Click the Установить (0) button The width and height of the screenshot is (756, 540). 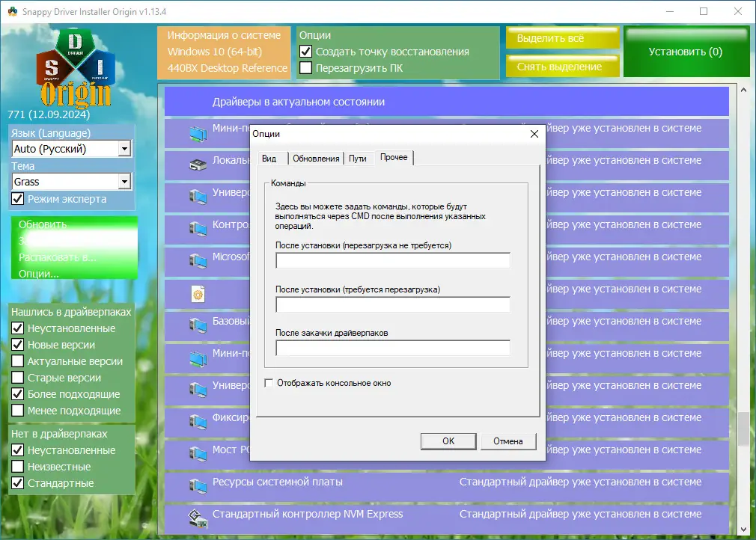coord(686,52)
